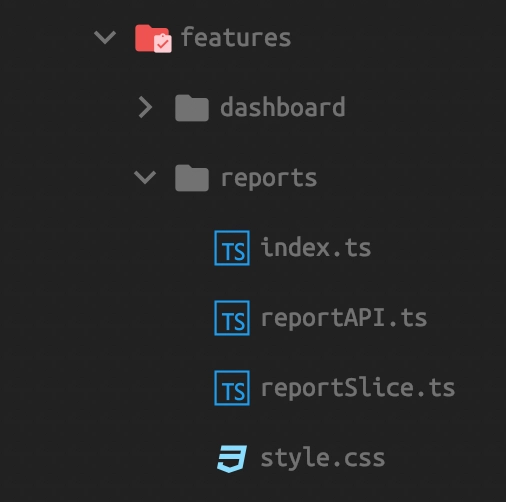Expand the dashboard folder using its chevron
This screenshot has width=506, height=502.
145,107
